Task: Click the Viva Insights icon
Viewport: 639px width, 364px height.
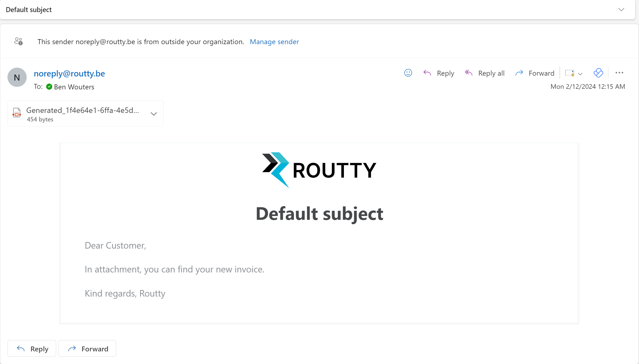Action: [598, 73]
